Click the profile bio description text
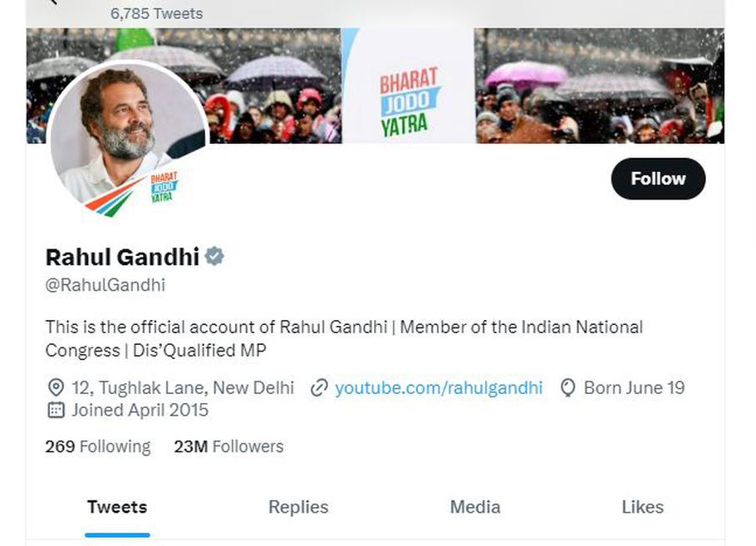756x546 pixels. [344, 338]
